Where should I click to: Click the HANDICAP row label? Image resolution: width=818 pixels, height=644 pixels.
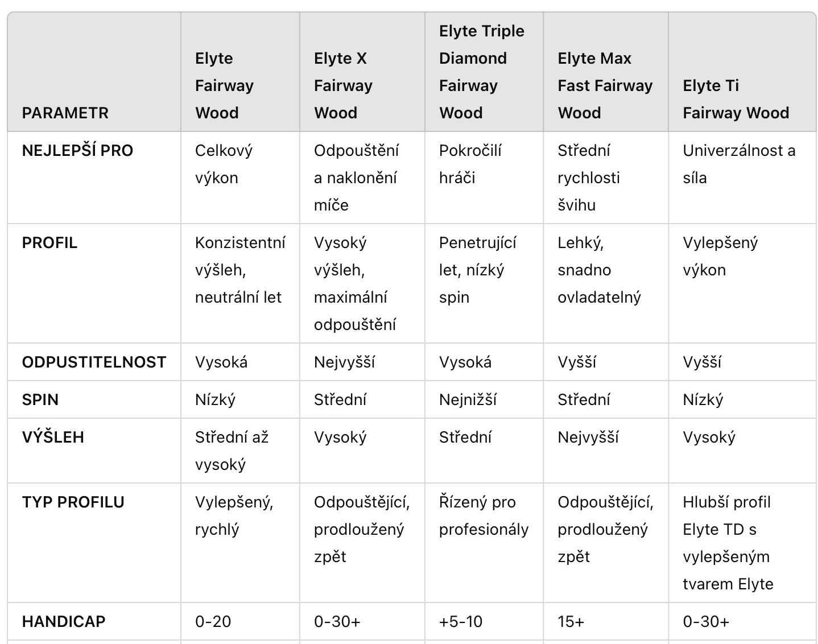(x=64, y=621)
